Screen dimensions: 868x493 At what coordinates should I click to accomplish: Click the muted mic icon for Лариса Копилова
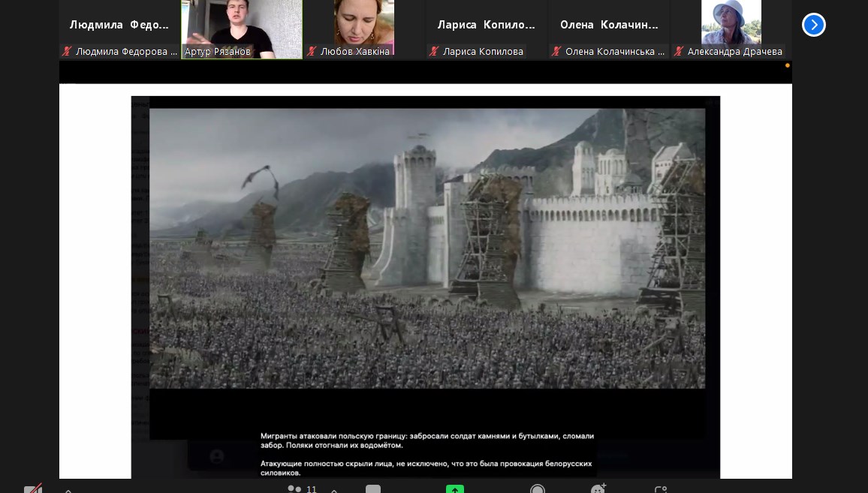434,52
